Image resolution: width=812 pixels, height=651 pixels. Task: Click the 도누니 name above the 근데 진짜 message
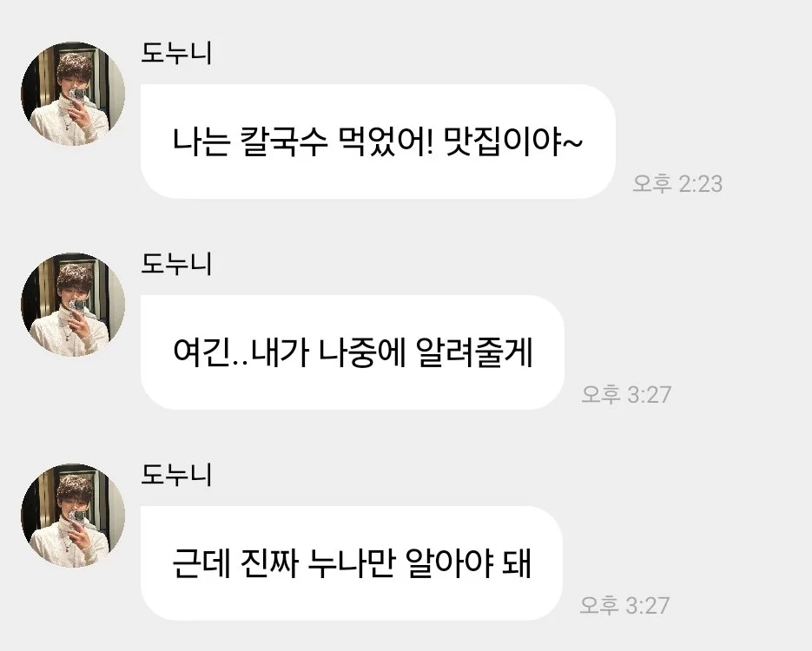point(176,475)
